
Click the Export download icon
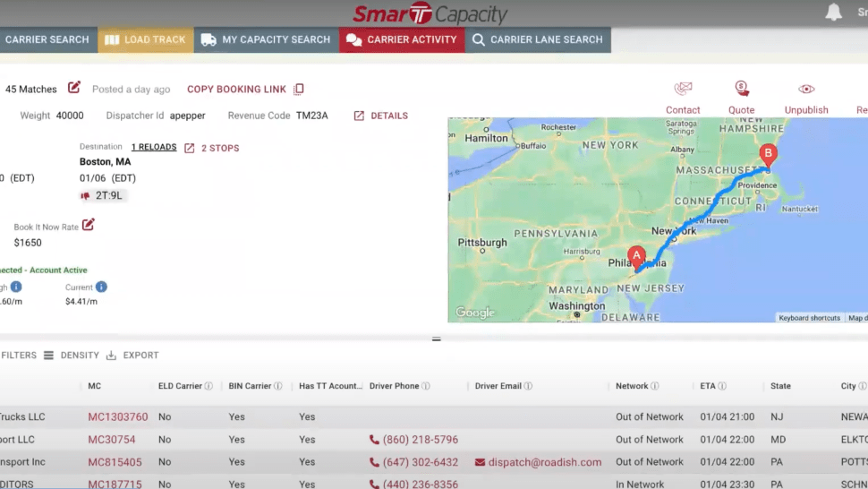pos(111,355)
